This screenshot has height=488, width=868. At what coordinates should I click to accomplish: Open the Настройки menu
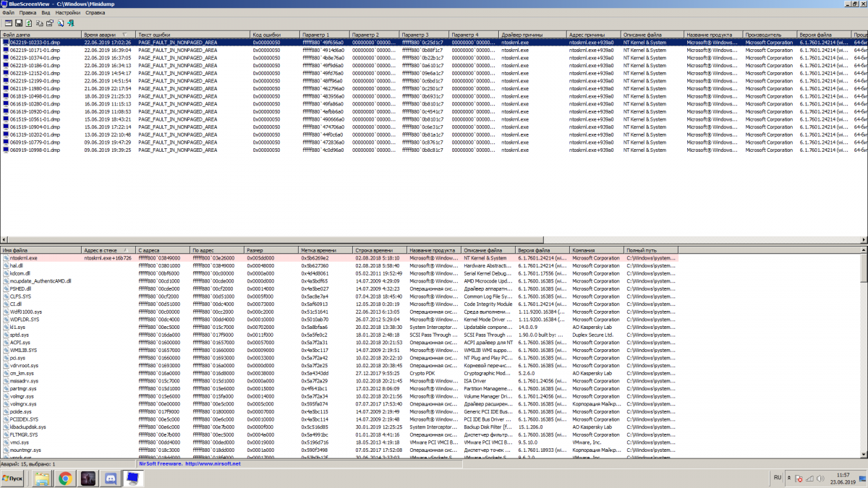68,13
